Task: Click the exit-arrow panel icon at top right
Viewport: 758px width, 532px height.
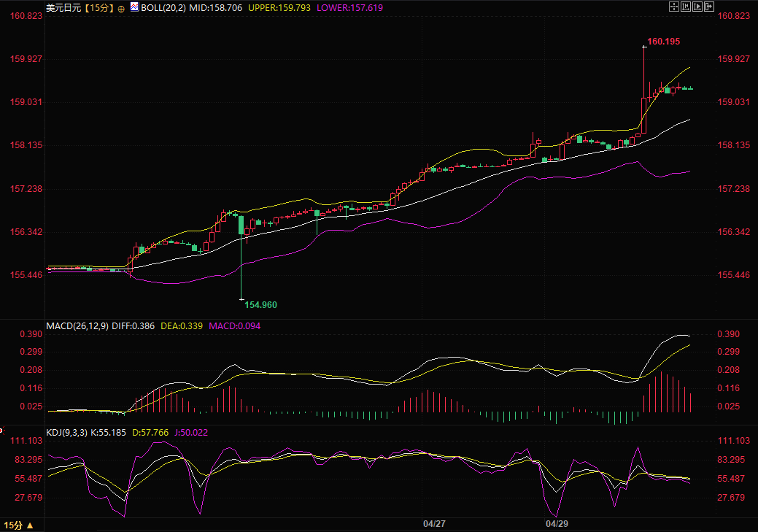Action: click(x=709, y=7)
